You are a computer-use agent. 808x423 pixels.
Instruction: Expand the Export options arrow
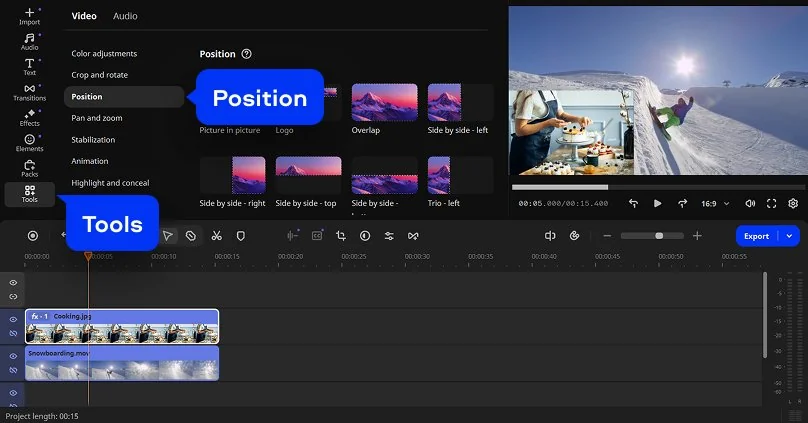coord(789,236)
